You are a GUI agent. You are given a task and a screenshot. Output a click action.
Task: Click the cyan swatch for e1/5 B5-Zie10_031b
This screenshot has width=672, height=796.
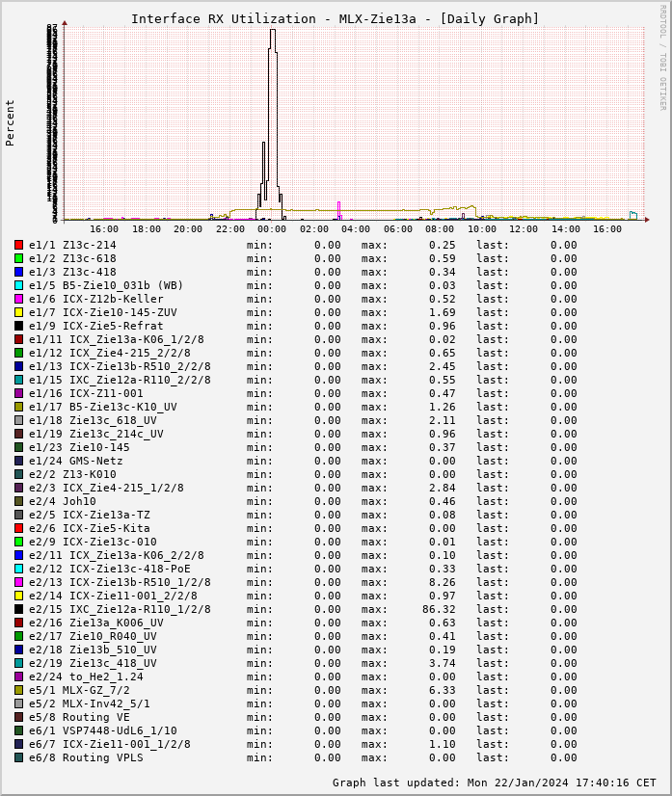[18, 285]
